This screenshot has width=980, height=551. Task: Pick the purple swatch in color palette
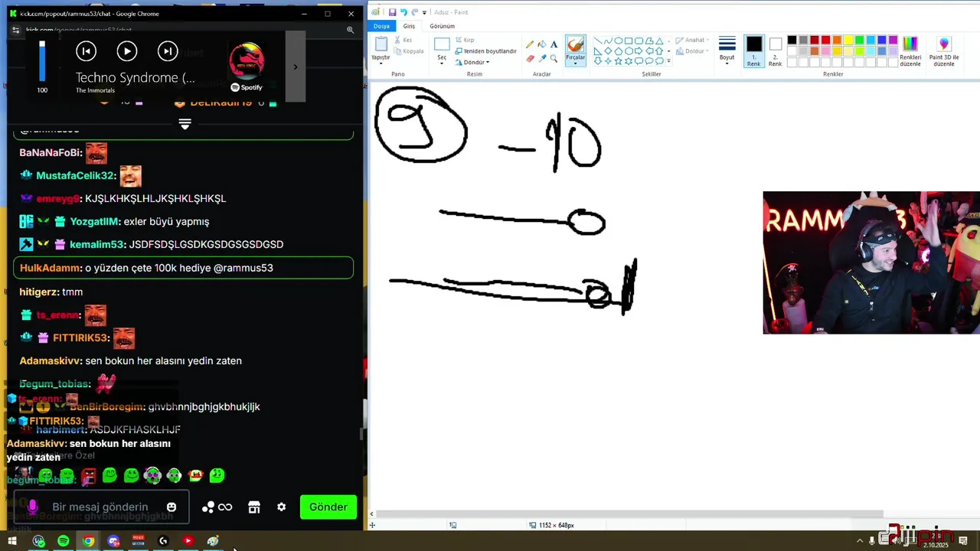pos(893,40)
